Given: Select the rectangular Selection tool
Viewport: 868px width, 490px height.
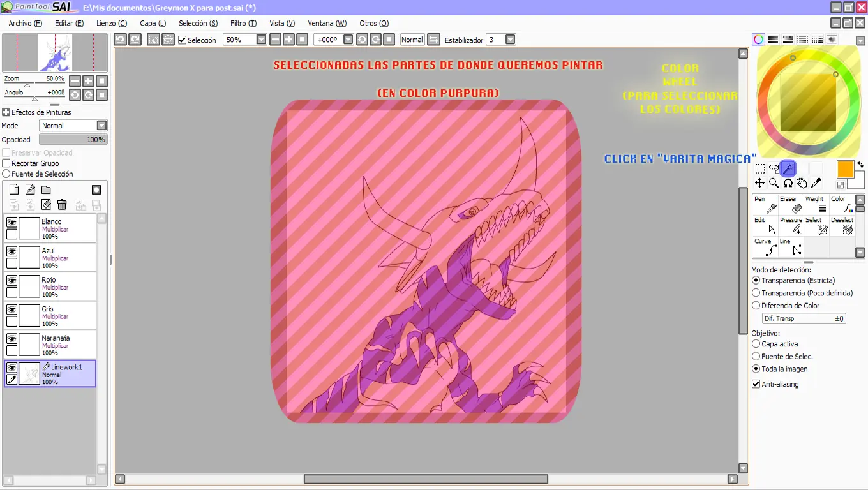Looking at the screenshot, I should point(760,168).
